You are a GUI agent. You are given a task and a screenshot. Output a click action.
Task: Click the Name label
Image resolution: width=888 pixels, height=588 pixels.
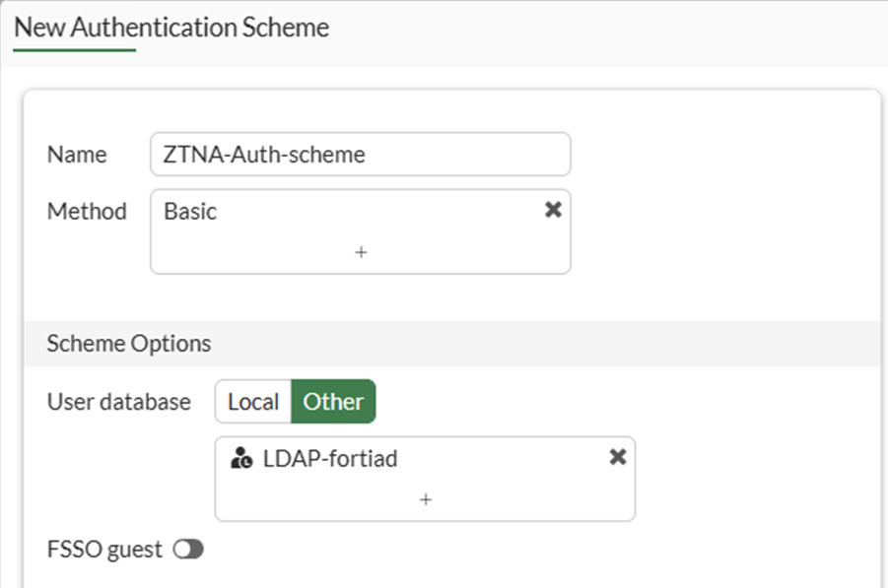77,155
